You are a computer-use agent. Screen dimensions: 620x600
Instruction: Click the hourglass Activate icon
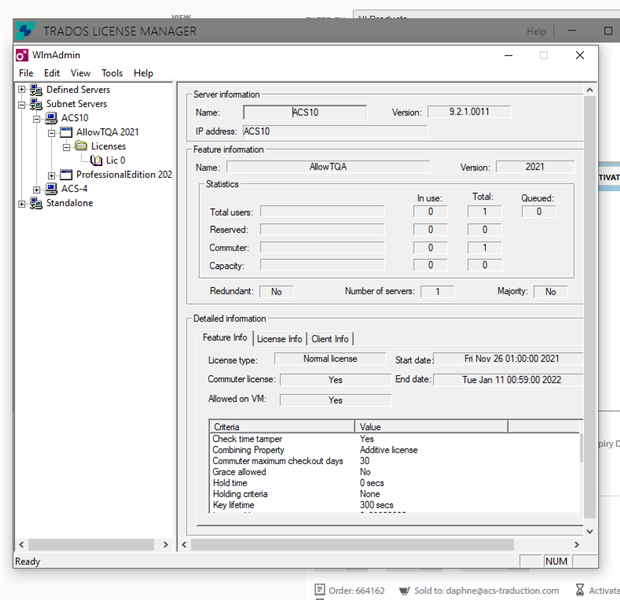click(580, 590)
